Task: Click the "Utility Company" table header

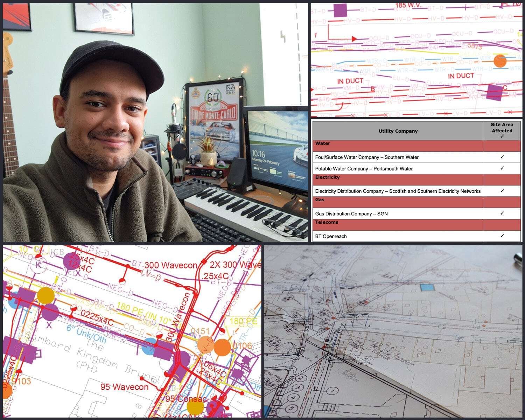Action: (x=398, y=131)
